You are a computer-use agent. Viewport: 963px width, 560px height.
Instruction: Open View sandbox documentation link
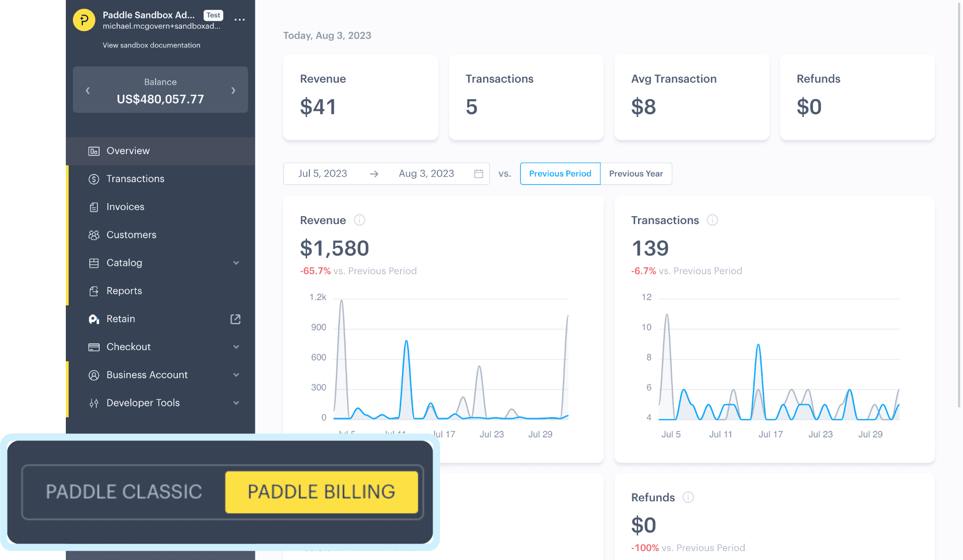151,45
